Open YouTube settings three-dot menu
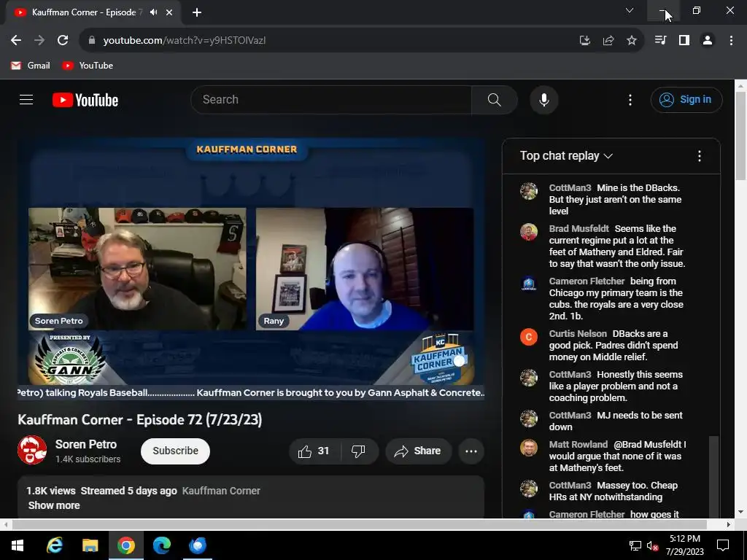 (x=630, y=100)
